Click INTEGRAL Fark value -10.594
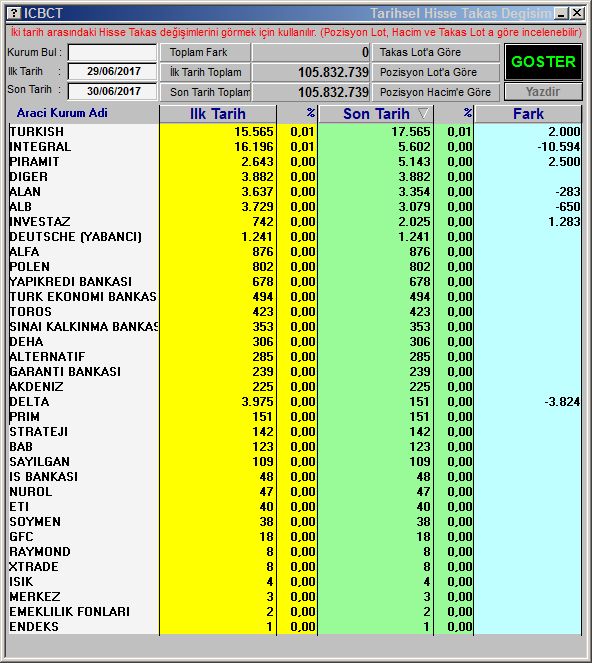This screenshot has width=592, height=663. (x=559, y=147)
